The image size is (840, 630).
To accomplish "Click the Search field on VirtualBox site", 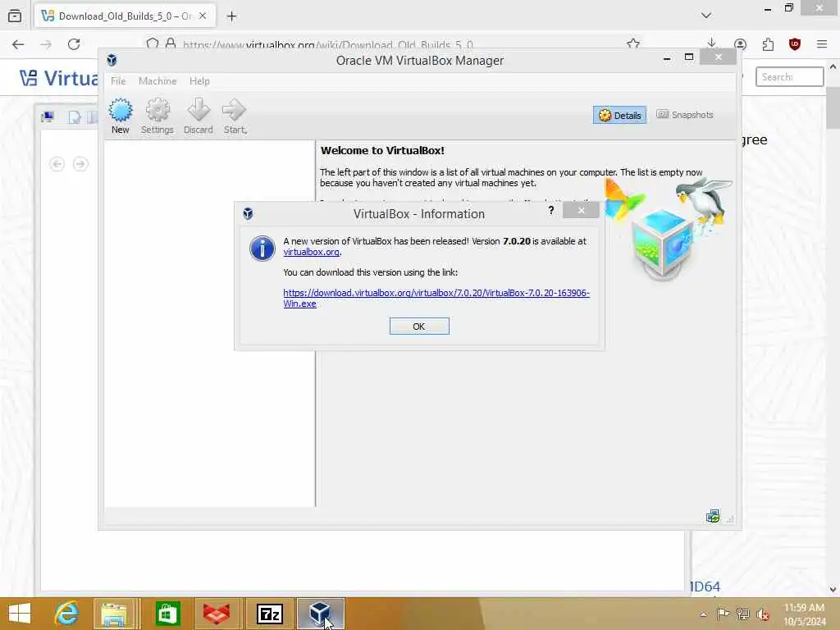I will pyautogui.click(x=790, y=76).
